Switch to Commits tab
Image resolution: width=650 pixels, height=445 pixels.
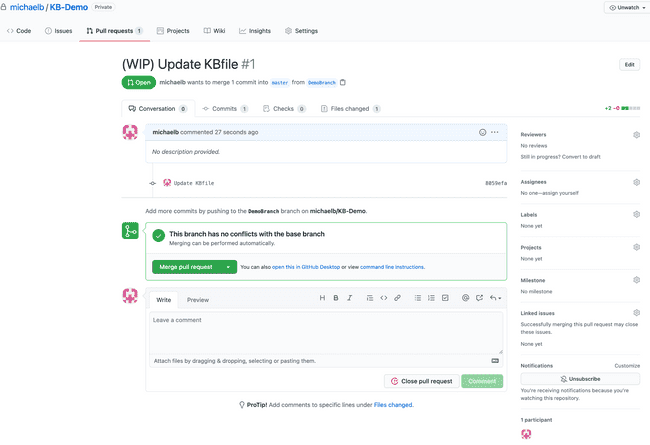pyautogui.click(x=225, y=109)
